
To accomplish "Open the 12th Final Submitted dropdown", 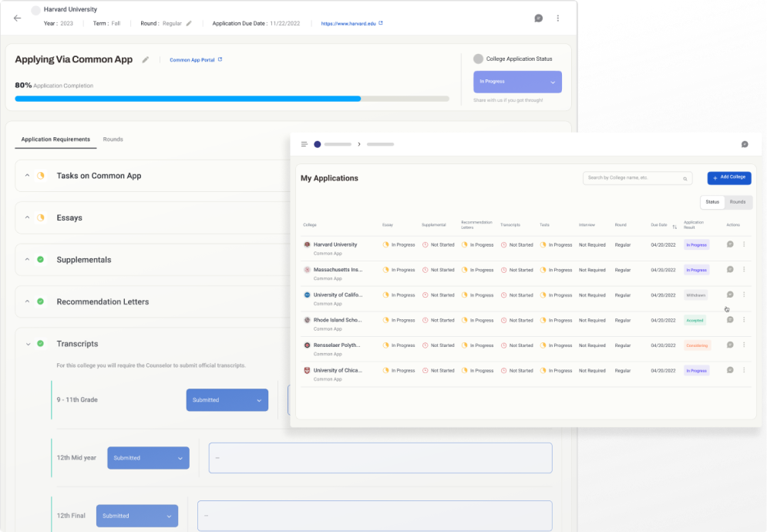I will click(x=137, y=516).
